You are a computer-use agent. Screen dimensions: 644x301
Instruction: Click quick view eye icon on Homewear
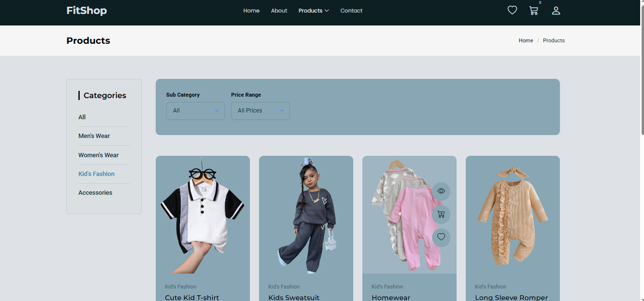441,191
